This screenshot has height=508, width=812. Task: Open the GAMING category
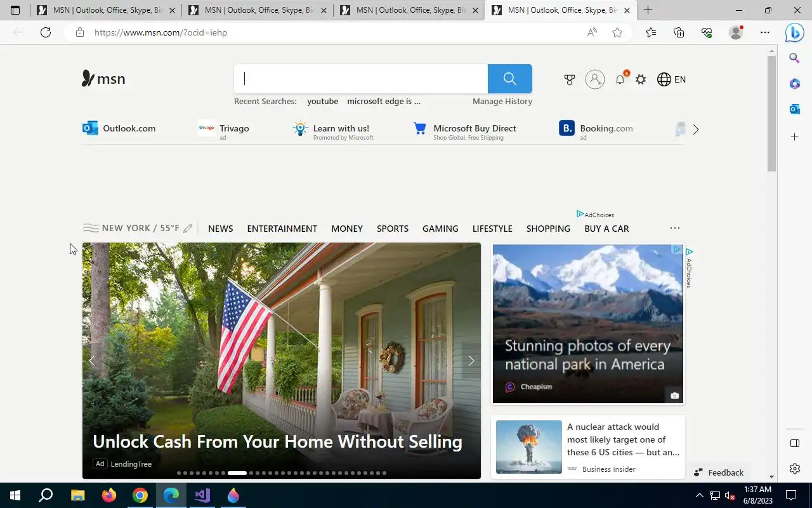coord(440,229)
